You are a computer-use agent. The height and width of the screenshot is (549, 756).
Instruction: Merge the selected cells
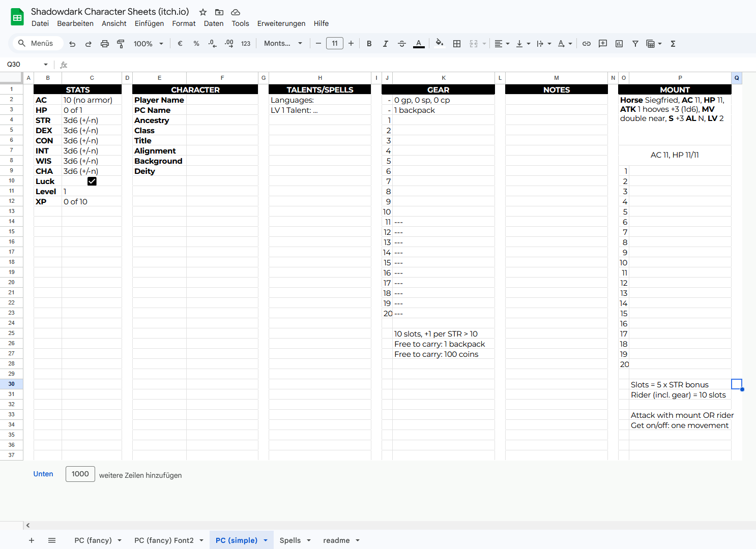tap(474, 44)
